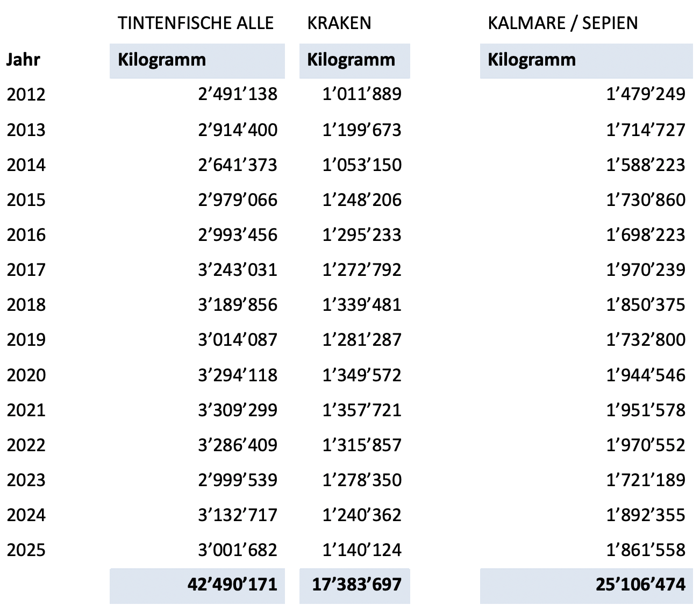Click the Kraken total 17'383'697

pyautogui.click(x=356, y=585)
